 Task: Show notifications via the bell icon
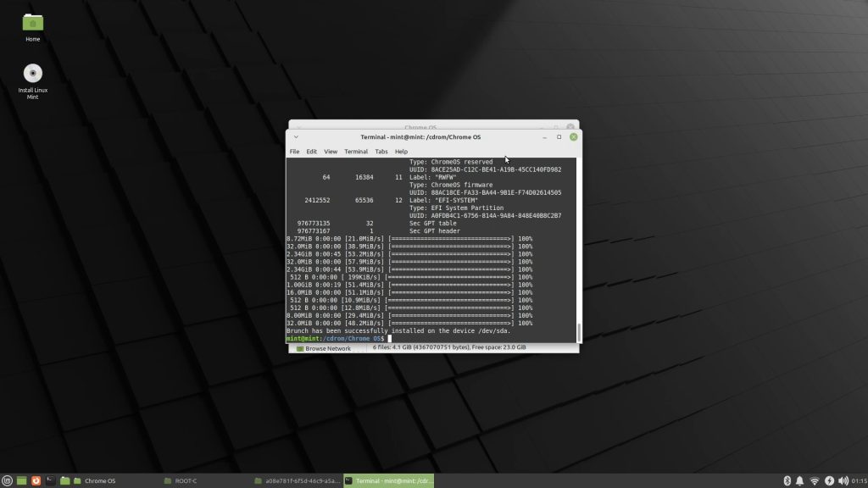click(x=799, y=480)
